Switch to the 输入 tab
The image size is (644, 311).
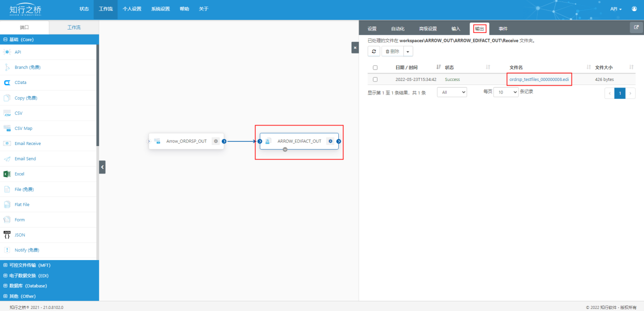(456, 29)
